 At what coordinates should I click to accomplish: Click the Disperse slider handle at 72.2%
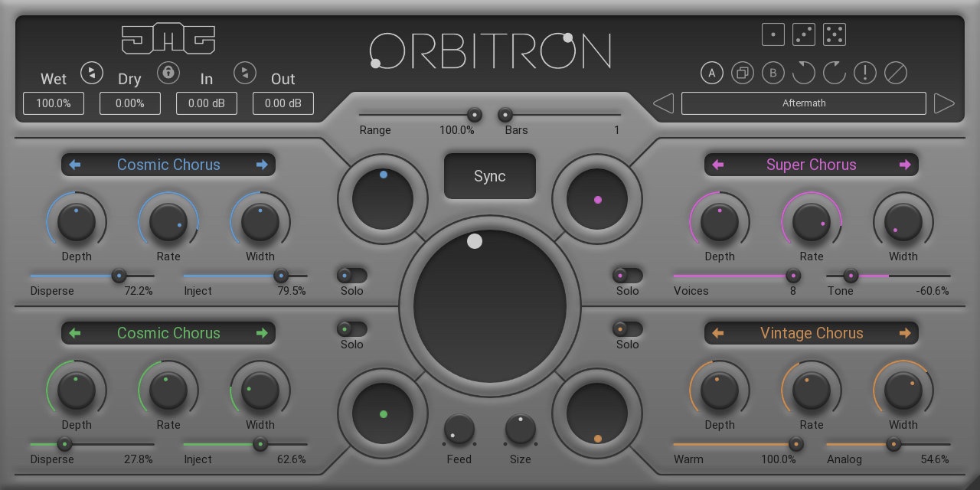(x=119, y=276)
